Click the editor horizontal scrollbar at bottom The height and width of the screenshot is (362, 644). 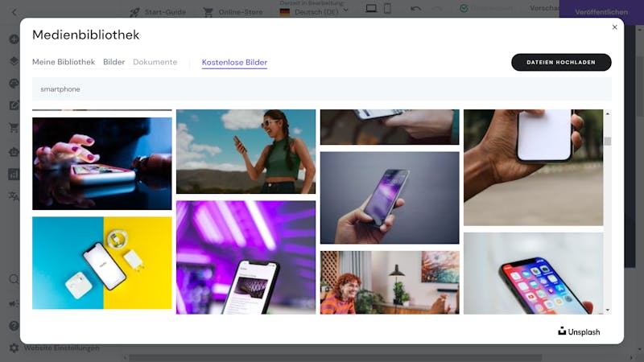pos(335,358)
